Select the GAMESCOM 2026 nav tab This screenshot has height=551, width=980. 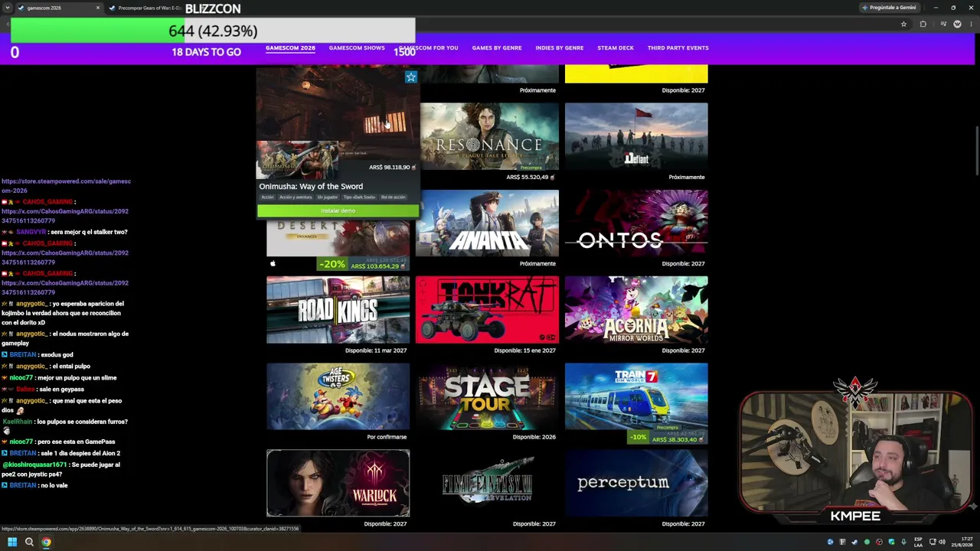coord(290,48)
